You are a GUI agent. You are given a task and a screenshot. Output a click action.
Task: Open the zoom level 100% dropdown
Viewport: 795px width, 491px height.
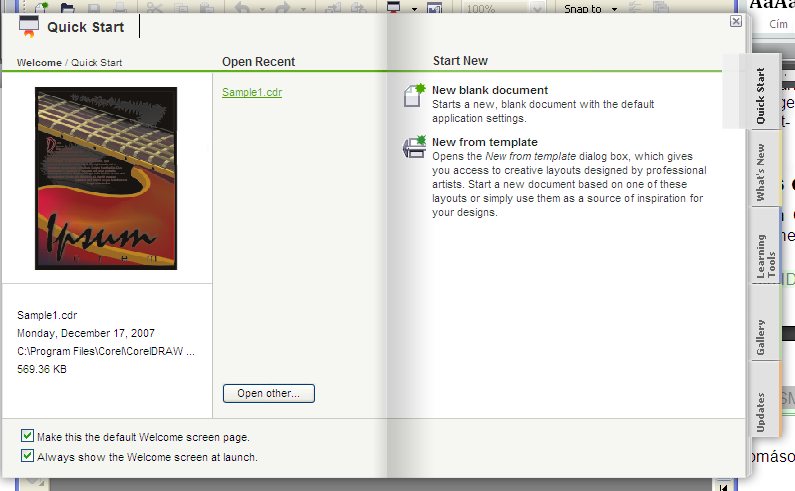click(x=537, y=9)
